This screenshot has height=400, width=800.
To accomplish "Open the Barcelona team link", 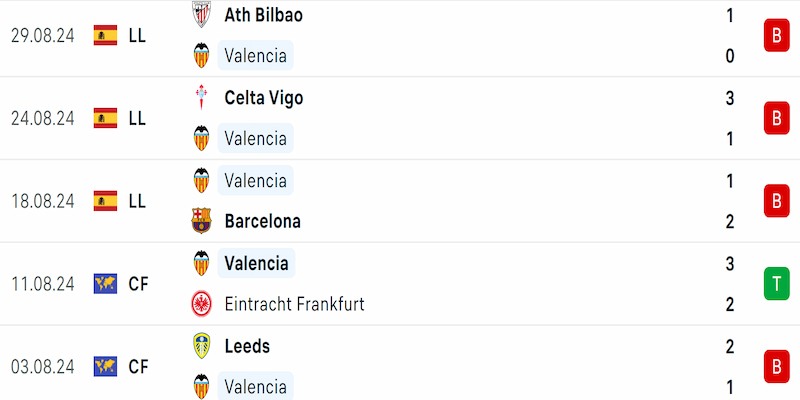I will click(263, 221).
